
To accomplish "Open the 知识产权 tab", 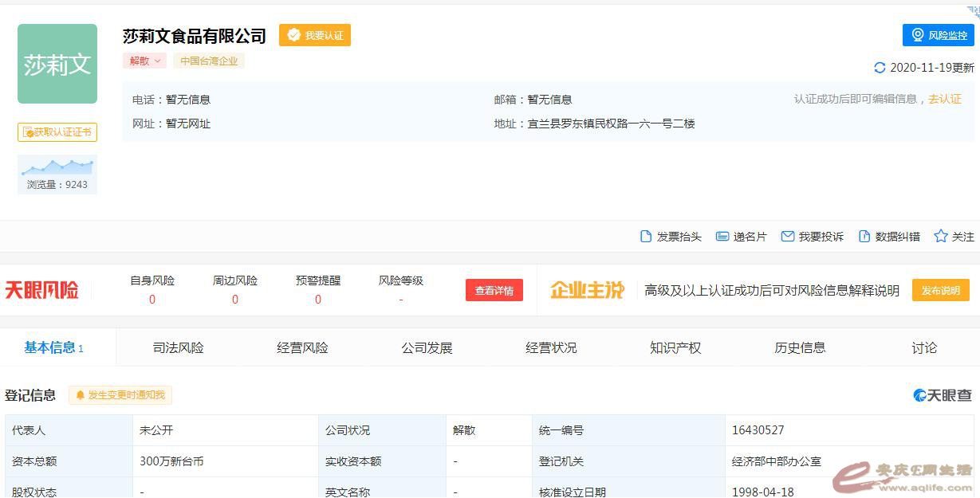I will tap(675, 348).
